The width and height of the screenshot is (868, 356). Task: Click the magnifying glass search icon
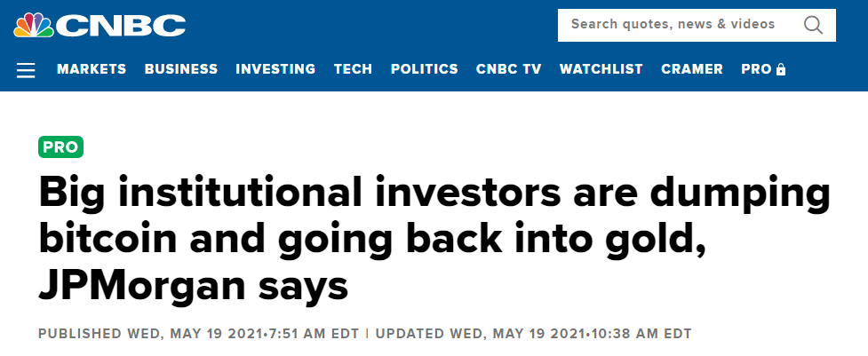(x=813, y=25)
